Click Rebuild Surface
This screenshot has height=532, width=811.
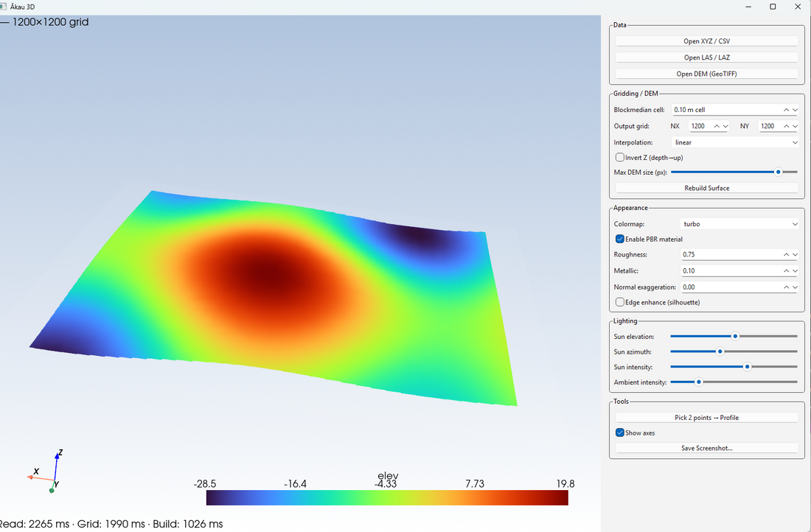click(706, 188)
